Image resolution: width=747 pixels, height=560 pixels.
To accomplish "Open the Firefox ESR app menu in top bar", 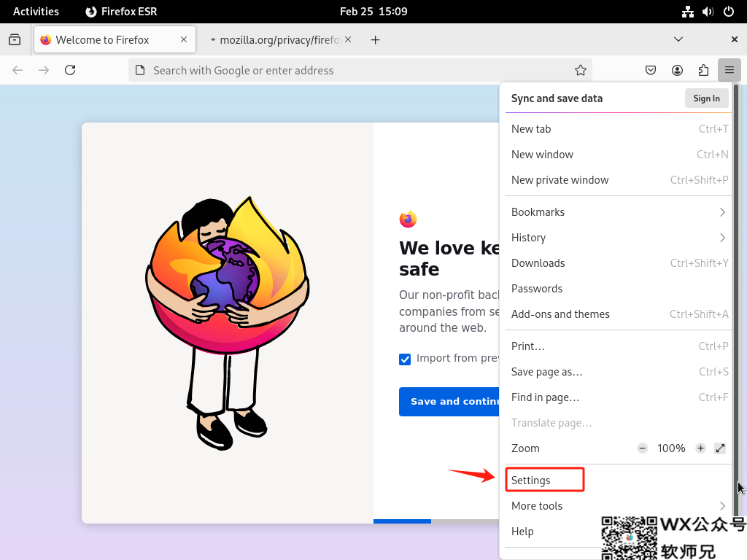I will coord(122,12).
